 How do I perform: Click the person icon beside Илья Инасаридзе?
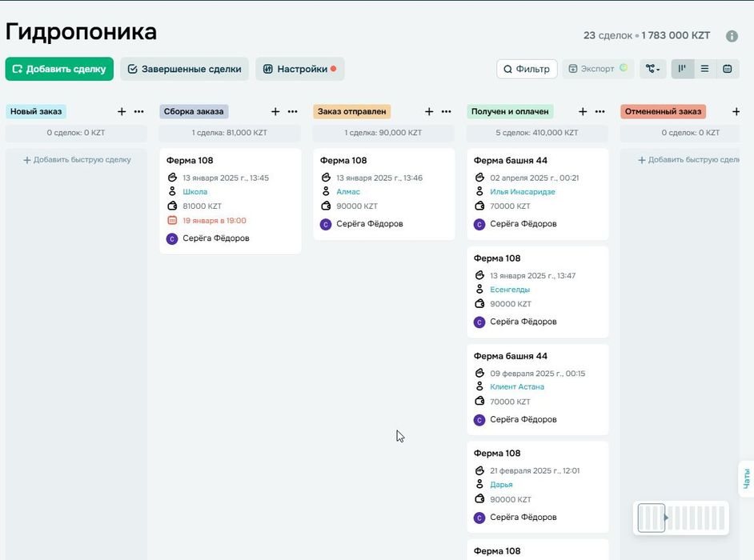[x=479, y=191]
